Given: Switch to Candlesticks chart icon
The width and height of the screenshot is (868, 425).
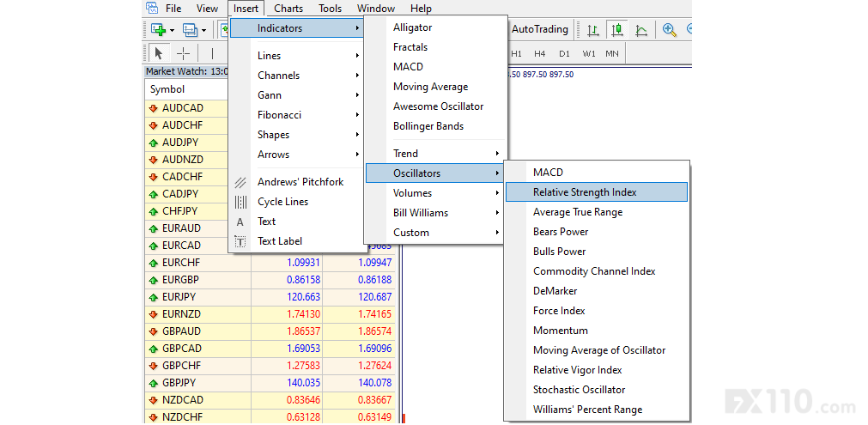Looking at the screenshot, I should point(616,30).
